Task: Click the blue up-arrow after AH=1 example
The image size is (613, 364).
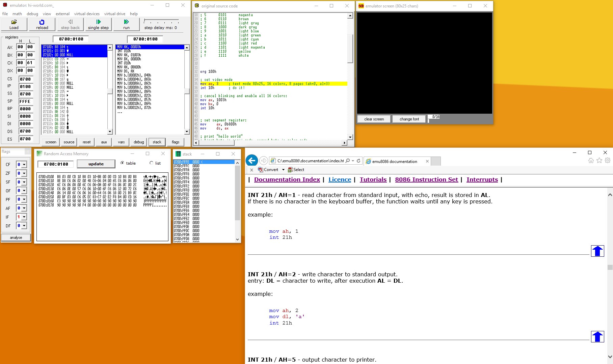Action: click(x=597, y=251)
